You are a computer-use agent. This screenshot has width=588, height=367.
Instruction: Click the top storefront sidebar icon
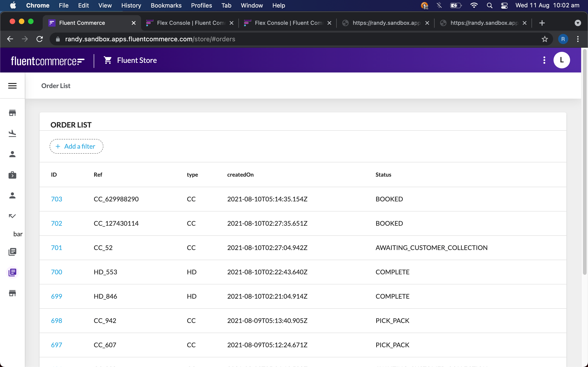(x=12, y=113)
